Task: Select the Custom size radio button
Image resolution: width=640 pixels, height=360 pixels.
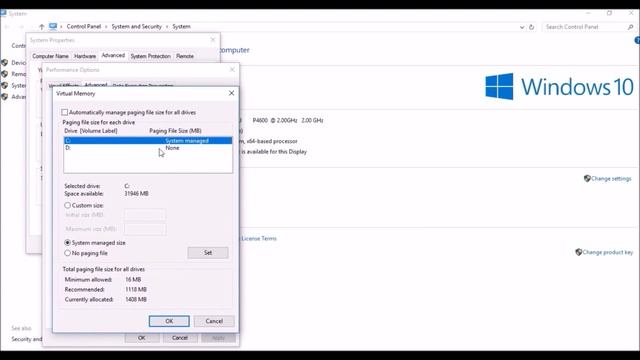Action: 67,205
